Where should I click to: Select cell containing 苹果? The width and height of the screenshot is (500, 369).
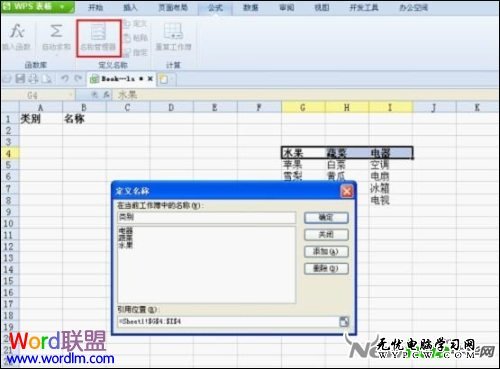(x=303, y=165)
